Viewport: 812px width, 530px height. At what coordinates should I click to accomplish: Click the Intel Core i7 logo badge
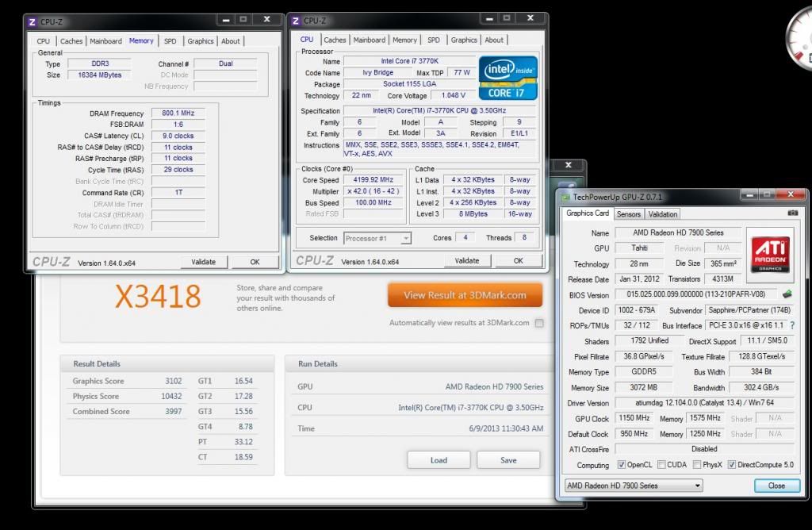508,78
